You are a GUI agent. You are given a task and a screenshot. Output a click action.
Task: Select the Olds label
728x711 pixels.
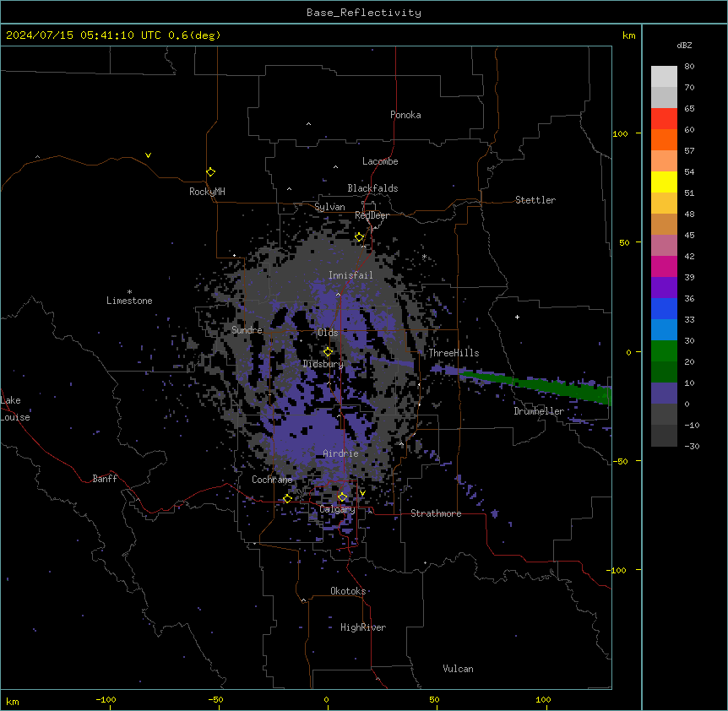click(x=328, y=333)
